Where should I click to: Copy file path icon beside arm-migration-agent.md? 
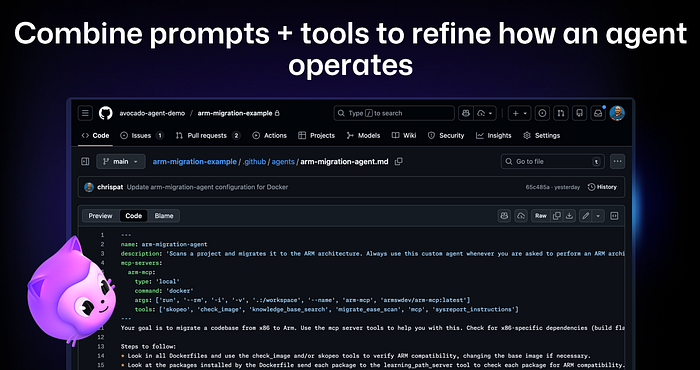pos(399,162)
